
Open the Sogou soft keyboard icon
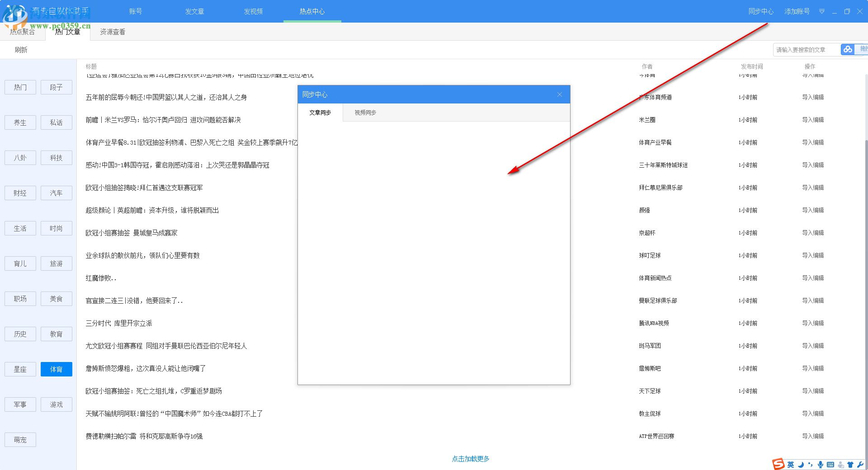(x=830, y=465)
